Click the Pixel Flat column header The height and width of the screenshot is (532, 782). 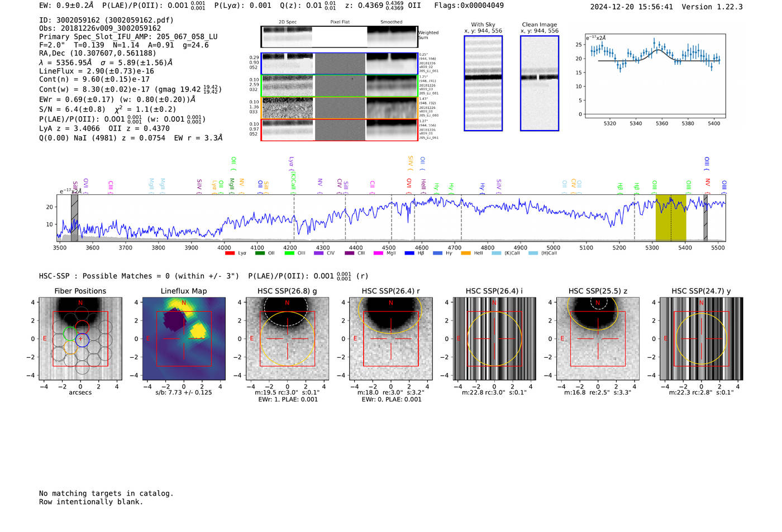(x=340, y=22)
